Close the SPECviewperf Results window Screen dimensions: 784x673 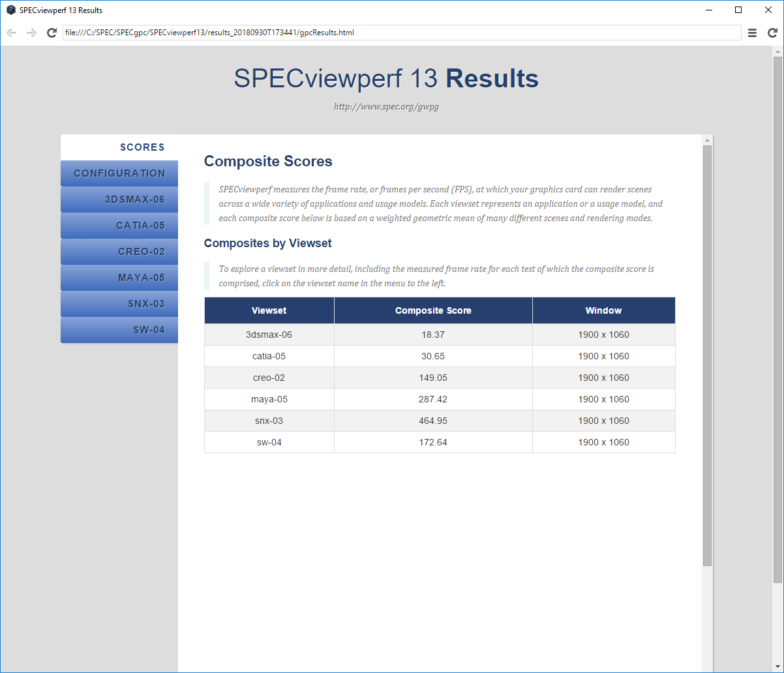tap(768, 10)
